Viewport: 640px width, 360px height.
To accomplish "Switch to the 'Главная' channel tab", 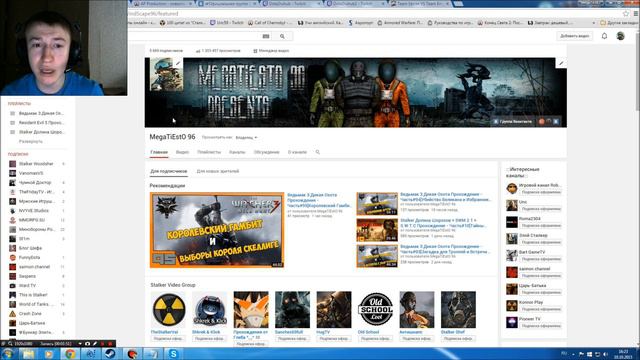I will pyautogui.click(x=159, y=152).
